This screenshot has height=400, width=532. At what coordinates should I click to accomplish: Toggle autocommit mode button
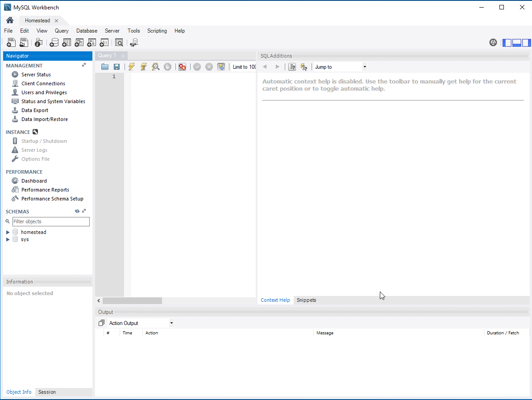click(x=221, y=67)
